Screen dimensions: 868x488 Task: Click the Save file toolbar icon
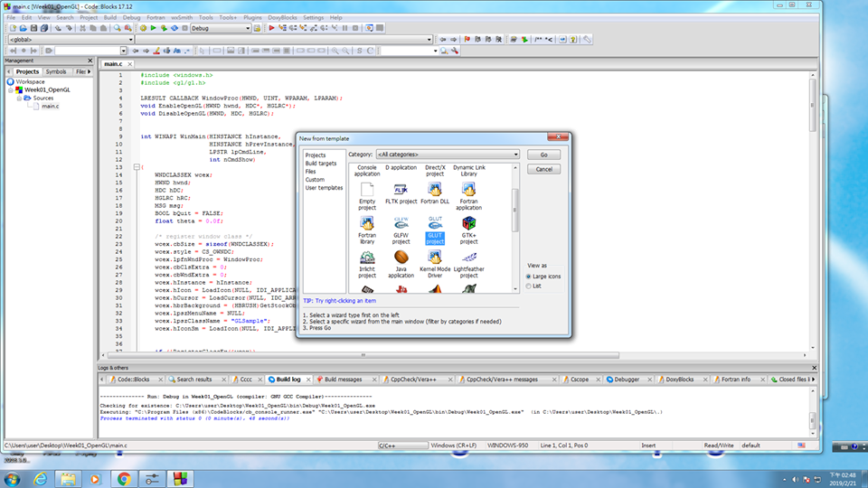pyautogui.click(x=33, y=28)
